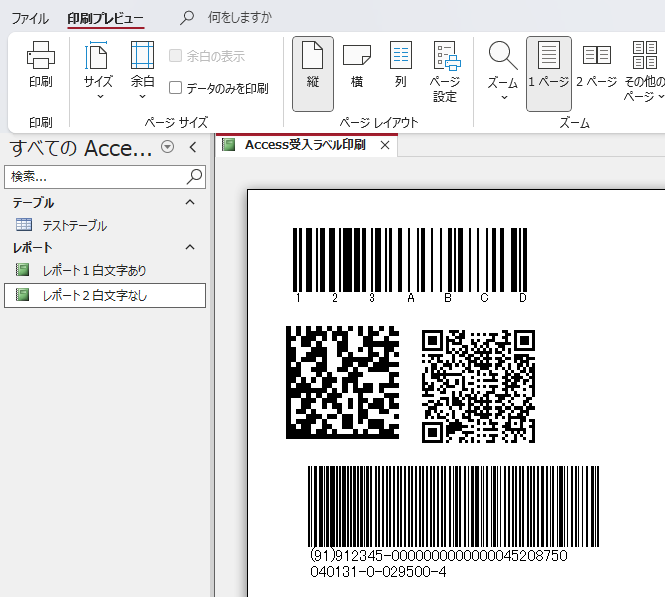Viewport: 665px width, 597px height.
Task: Switch to 印刷プレビュー ribbon tab
Action: click(x=105, y=19)
